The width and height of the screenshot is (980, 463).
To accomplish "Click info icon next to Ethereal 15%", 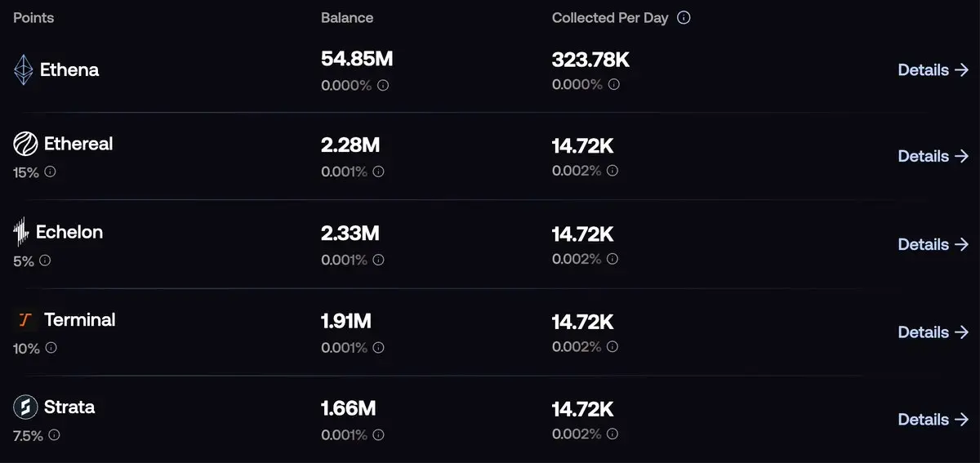I will pos(50,172).
